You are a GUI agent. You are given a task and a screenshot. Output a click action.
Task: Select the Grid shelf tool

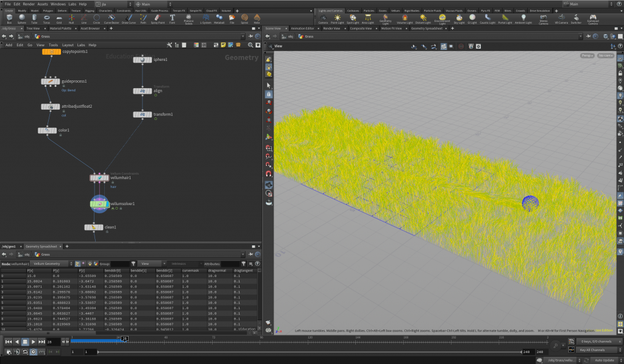click(x=59, y=19)
